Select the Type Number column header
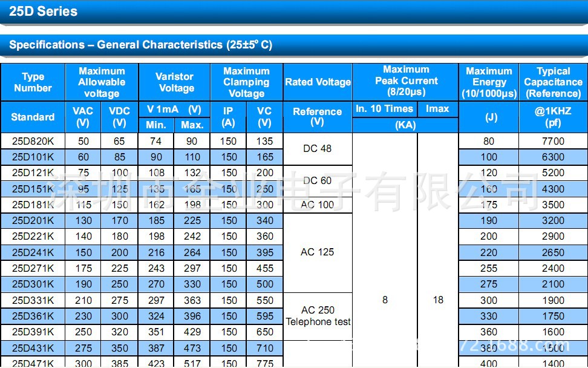This screenshot has height=368, width=588. coord(33,82)
